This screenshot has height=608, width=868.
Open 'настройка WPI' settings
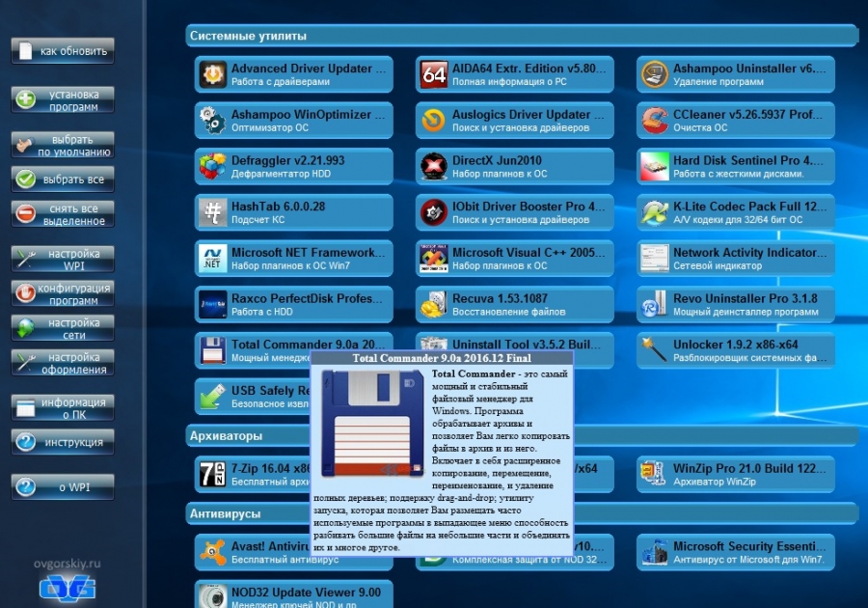tap(63, 260)
